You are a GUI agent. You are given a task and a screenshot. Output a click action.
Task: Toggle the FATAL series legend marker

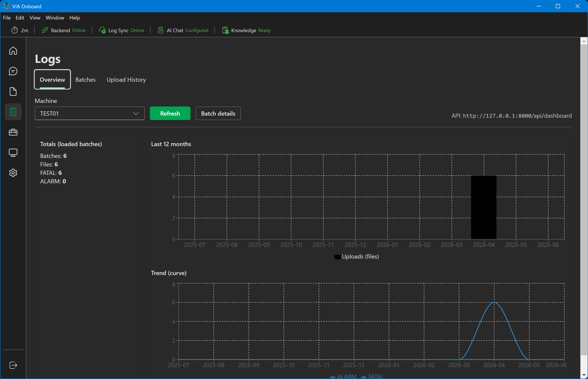click(364, 377)
